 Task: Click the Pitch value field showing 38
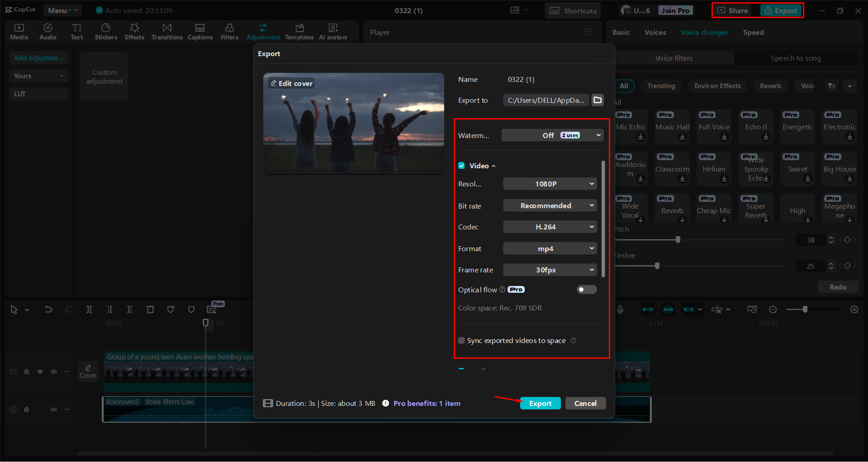(x=811, y=240)
